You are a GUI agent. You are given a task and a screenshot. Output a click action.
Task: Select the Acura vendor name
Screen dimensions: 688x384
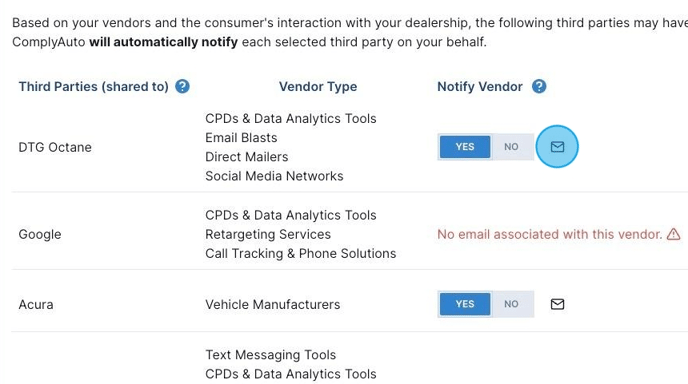tap(36, 304)
